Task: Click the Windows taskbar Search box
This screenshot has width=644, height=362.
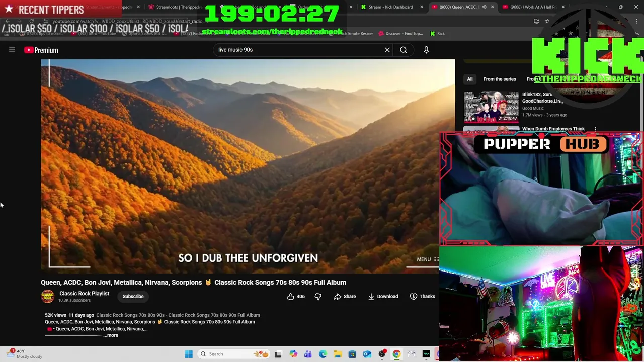Action: pyautogui.click(x=234, y=354)
